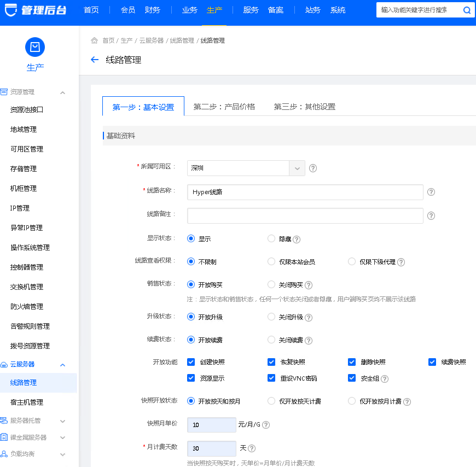
Task: Collapse the 资源管理 sidebar section
Action: [62, 92]
